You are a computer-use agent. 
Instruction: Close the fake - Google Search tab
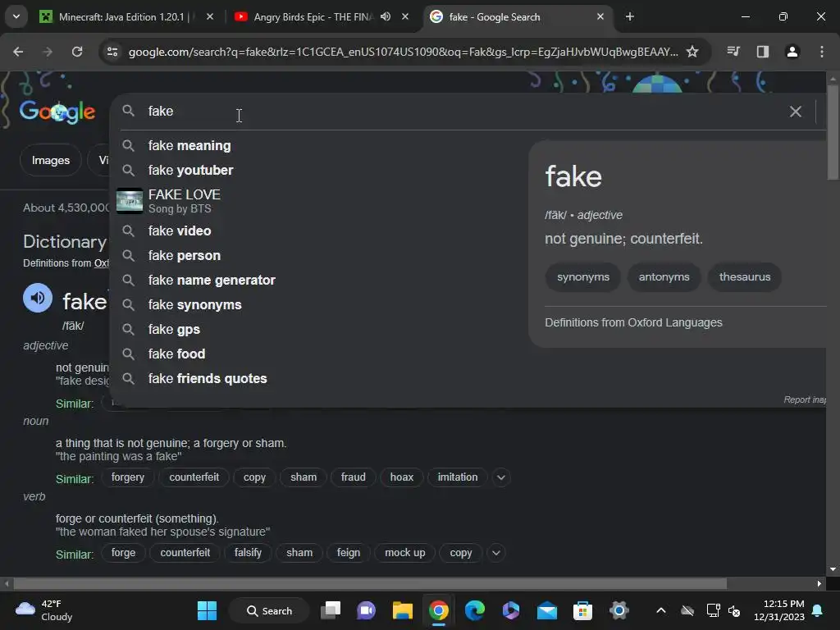click(x=600, y=16)
